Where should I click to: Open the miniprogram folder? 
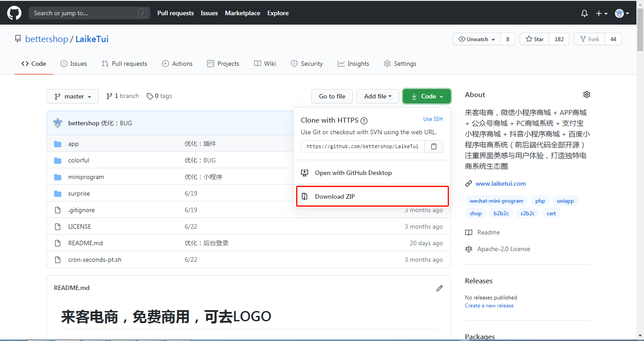tap(86, 177)
